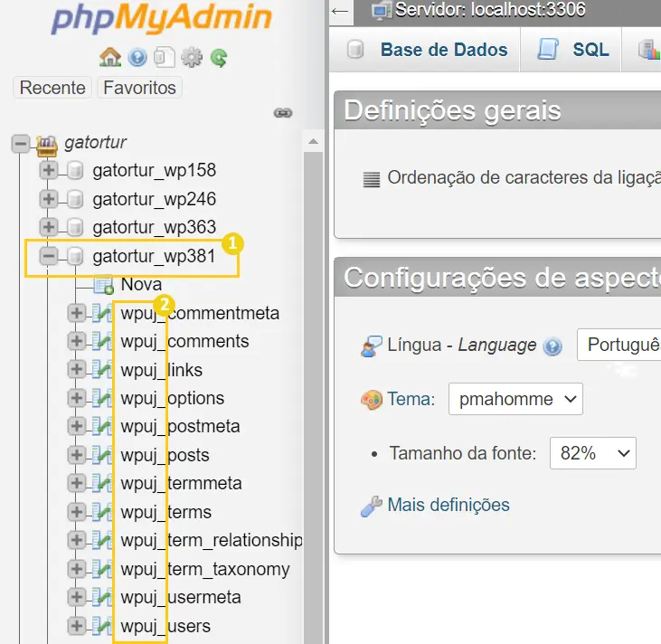661x644 pixels.
Task: Click the table icon beside wpuj_commentmeta
Action: coord(102,313)
